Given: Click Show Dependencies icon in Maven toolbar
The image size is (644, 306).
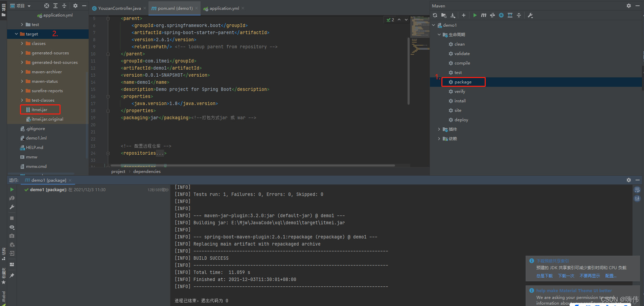Looking at the screenshot, I should [x=510, y=15].
